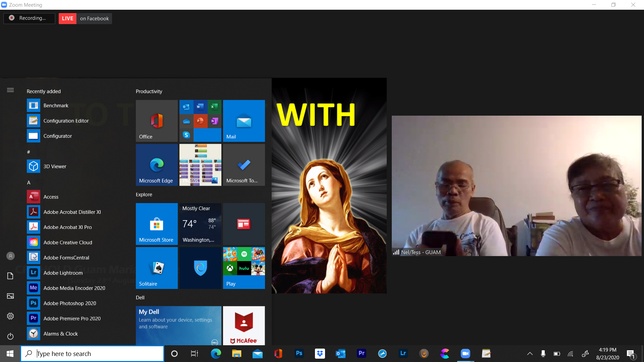Click the Explore group title
The height and width of the screenshot is (362, 644).
[144, 194]
